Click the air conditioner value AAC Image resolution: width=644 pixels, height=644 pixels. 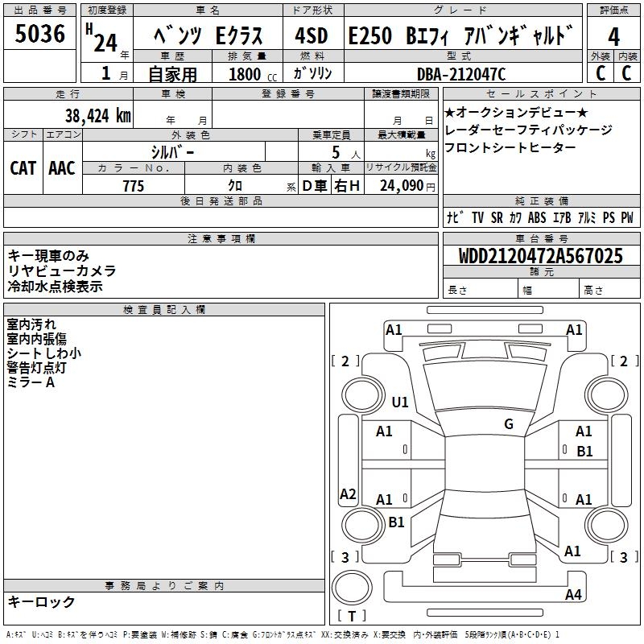pyautogui.click(x=62, y=168)
